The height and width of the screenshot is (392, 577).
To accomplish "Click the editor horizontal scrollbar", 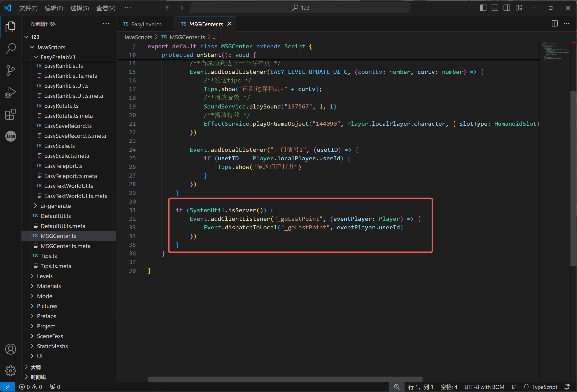I will tap(285, 379).
